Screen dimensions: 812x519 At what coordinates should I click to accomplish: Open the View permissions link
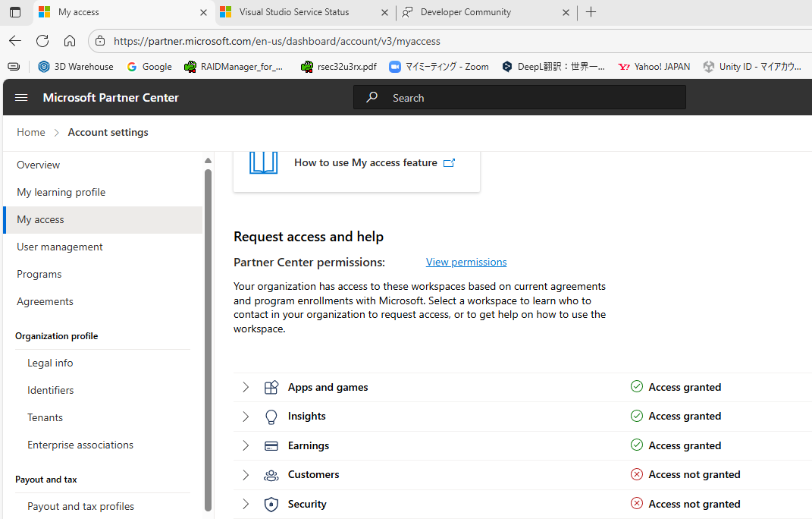466,262
